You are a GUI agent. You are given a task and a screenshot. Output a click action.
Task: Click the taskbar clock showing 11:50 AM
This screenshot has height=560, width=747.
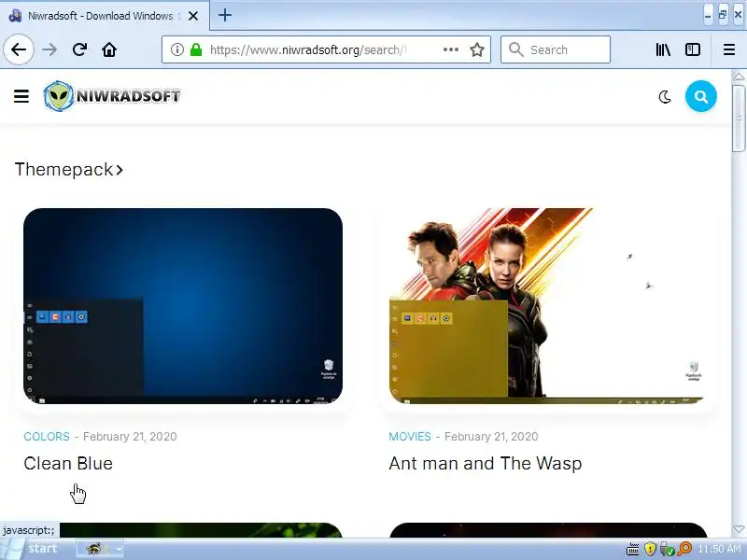coord(719,549)
